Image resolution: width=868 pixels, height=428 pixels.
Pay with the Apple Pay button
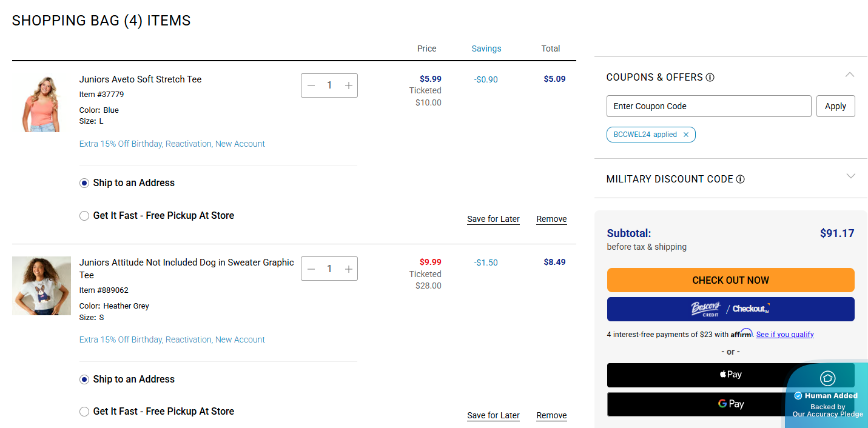698,375
